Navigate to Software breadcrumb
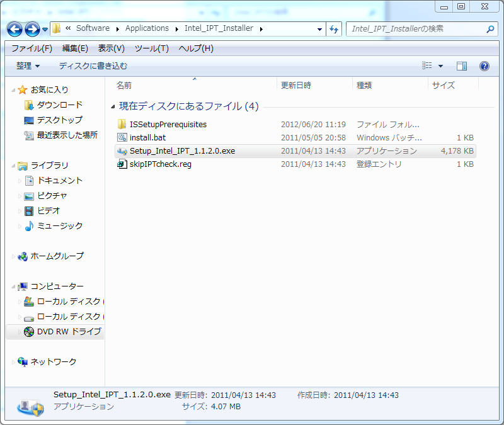 (x=93, y=28)
